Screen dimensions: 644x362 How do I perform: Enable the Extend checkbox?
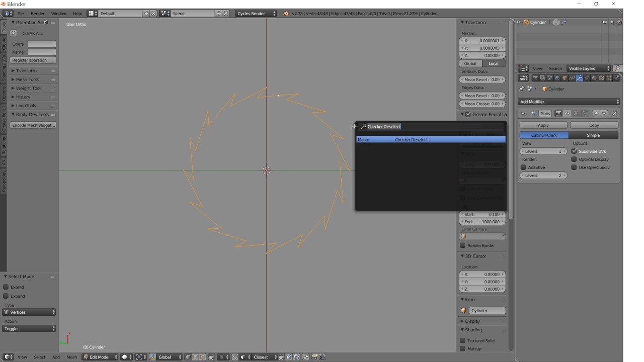click(6, 287)
